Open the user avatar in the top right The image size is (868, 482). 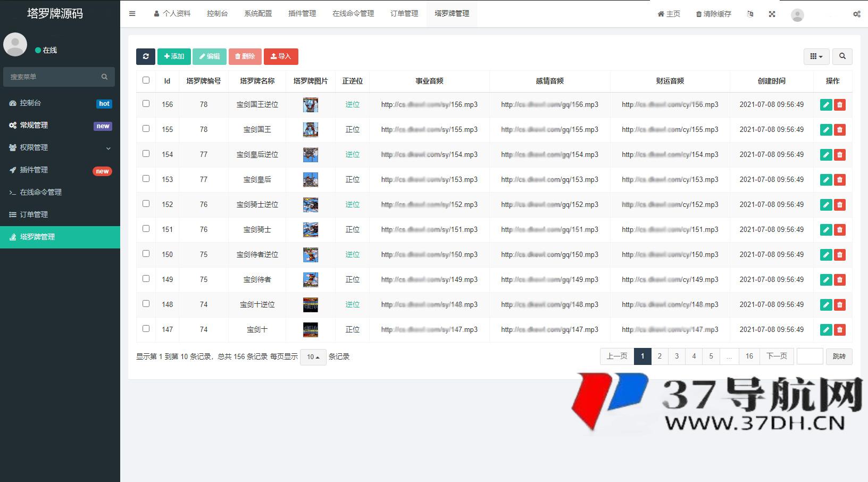(797, 15)
